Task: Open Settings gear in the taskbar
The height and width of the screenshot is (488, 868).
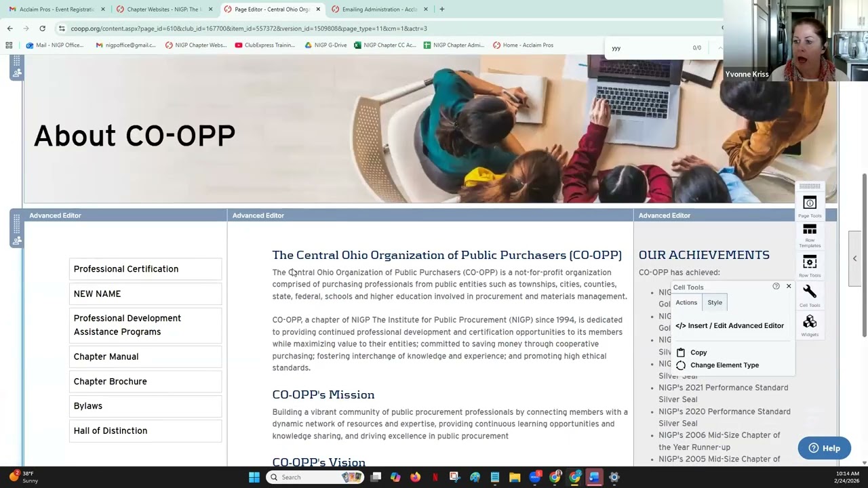Action: pos(614,477)
